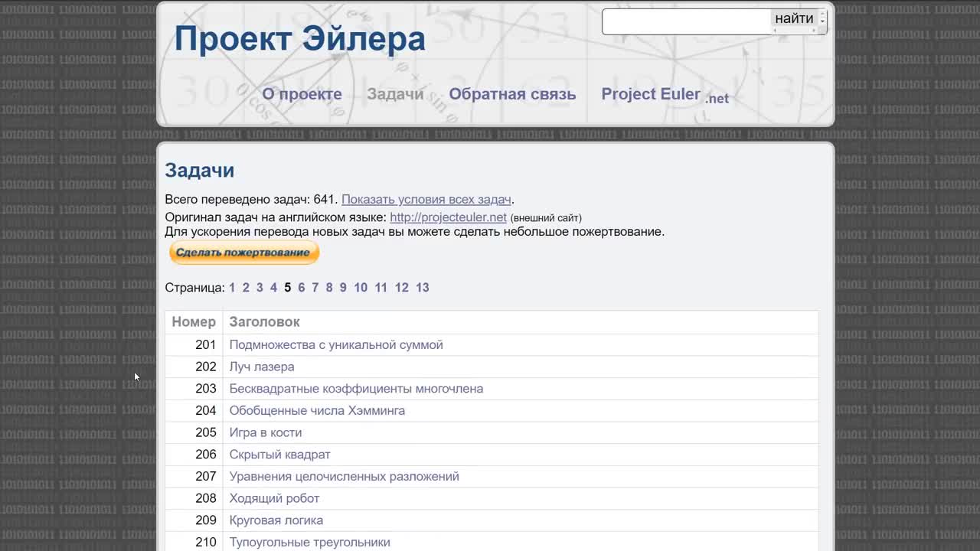980x551 pixels.
Task: Go to page 9
Action: click(x=343, y=288)
